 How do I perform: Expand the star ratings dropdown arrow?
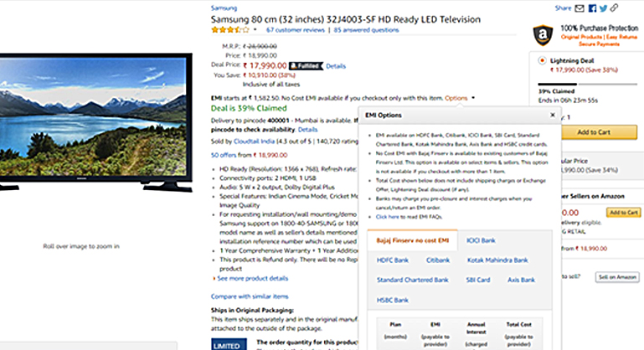pyautogui.click(x=255, y=29)
